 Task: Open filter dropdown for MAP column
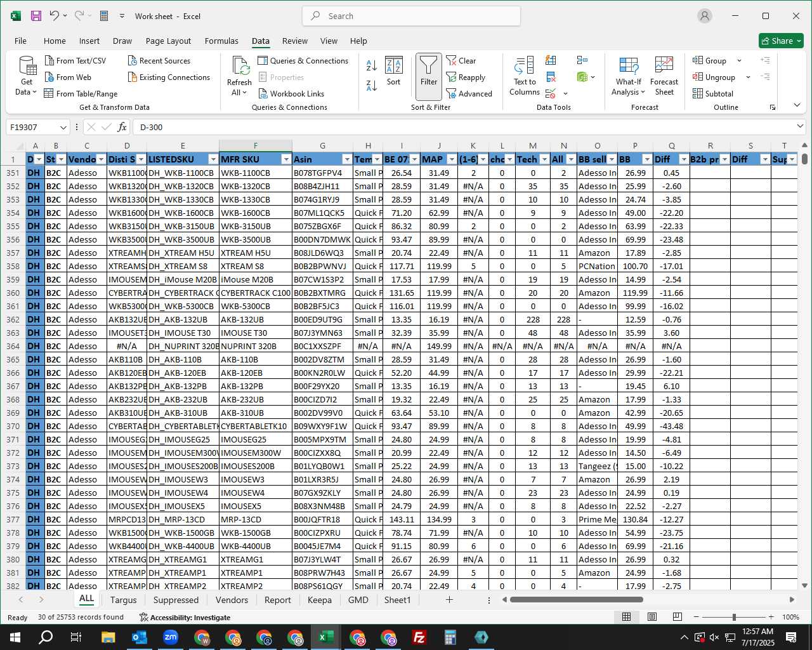pos(452,159)
